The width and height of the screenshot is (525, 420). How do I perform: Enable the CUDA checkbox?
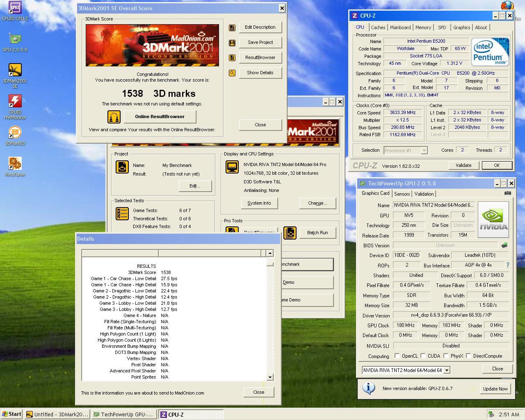pyautogui.click(x=423, y=356)
